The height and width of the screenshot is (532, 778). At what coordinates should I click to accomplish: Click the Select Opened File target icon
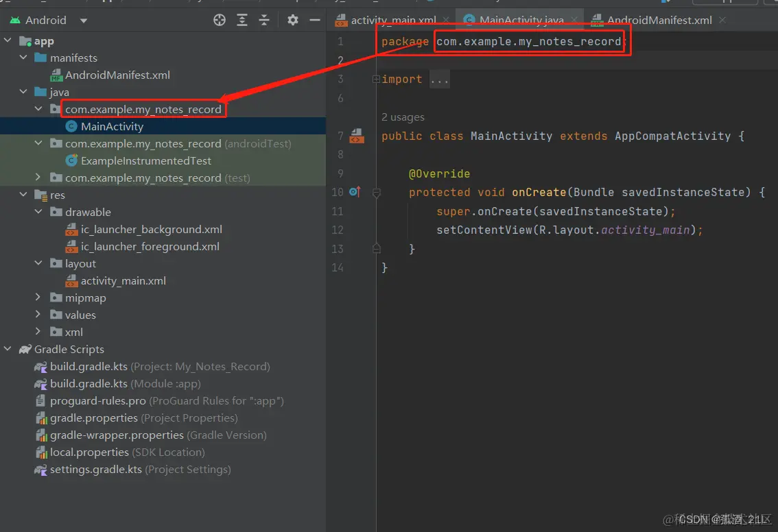coord(220,20)
